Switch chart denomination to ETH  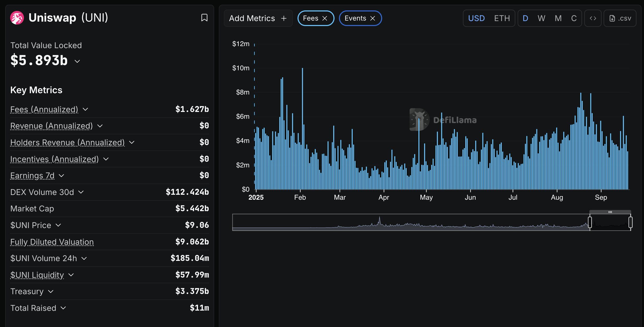502,18
